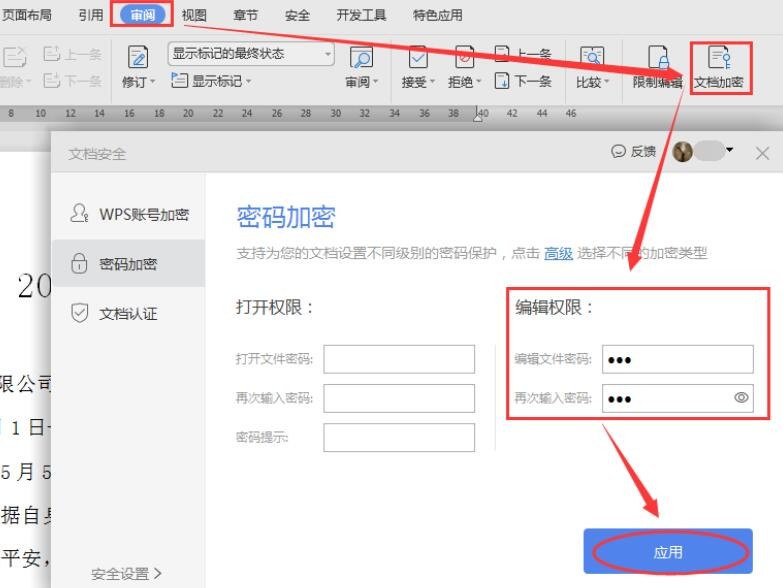The width and height of the screenshot is (783, 588).
Task: Click the greyed 下一条 comment button
Action: (x=72, y=80)
